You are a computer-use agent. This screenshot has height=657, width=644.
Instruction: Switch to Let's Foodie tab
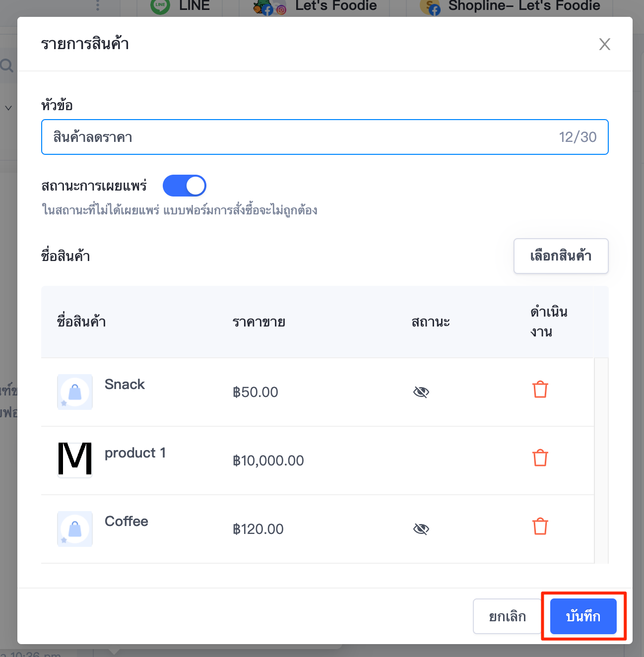315,6
